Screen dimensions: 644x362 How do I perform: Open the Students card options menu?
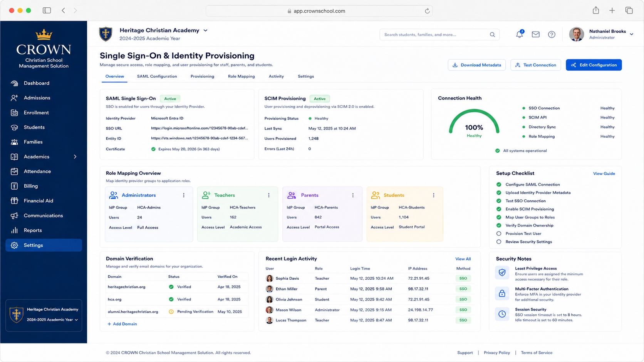click(x=434, y=195)
